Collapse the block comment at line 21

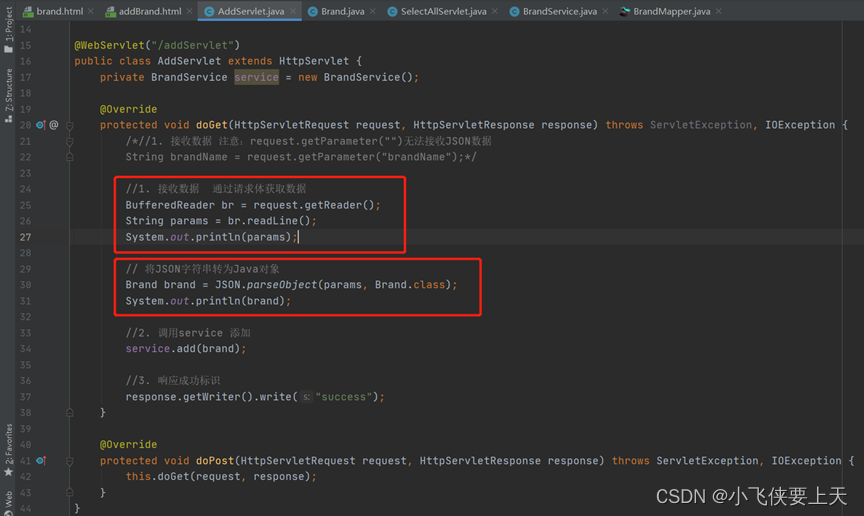click(x=69, y=142)
